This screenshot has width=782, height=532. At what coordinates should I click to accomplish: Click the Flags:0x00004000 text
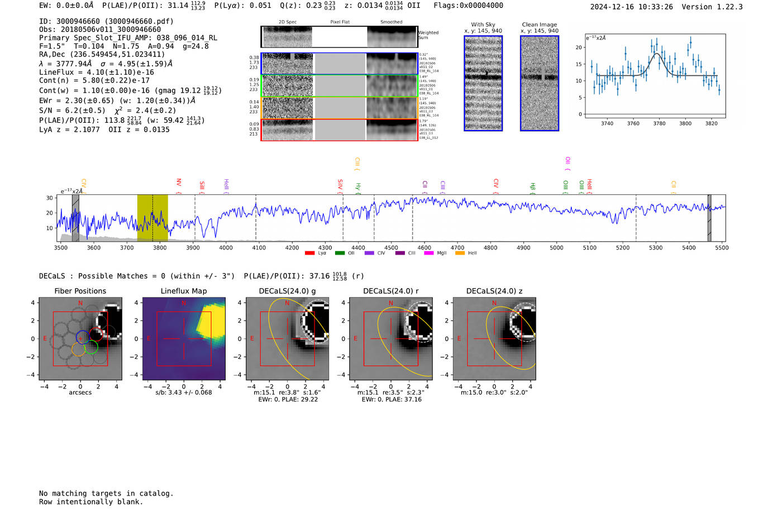click(x=468, y=6)
